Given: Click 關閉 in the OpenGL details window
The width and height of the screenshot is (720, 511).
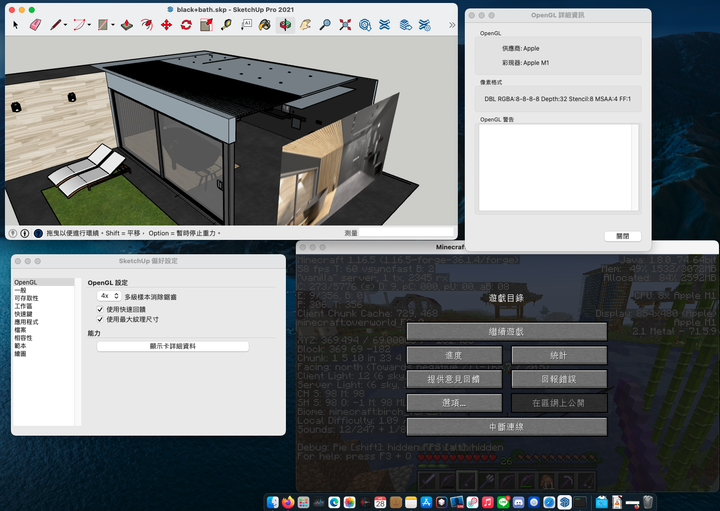Looking at the screenshot, I should tap(623, 236).
